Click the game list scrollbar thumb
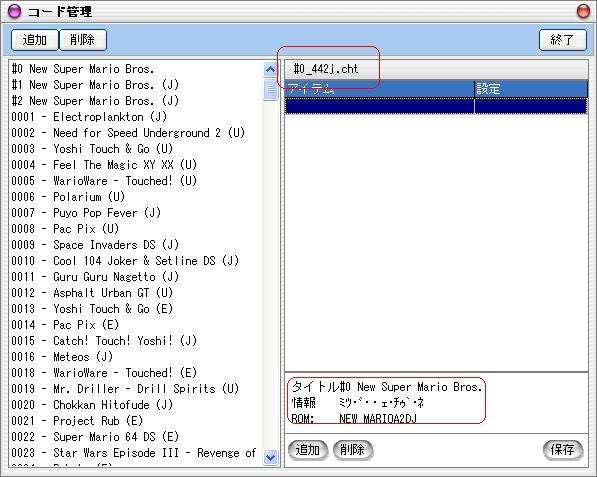The image size is (597, 477). [x=270, y=89]
